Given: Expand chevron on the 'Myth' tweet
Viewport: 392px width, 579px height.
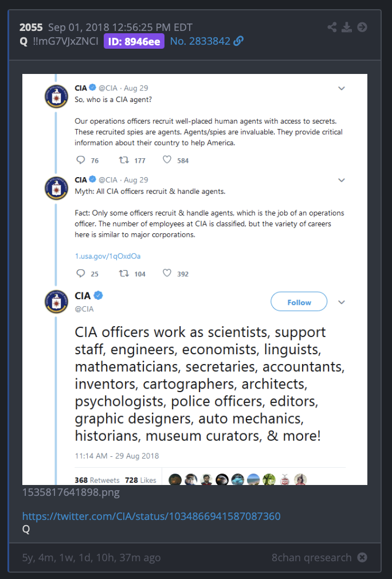Looking at the screenshot, I should coord(342,180).
